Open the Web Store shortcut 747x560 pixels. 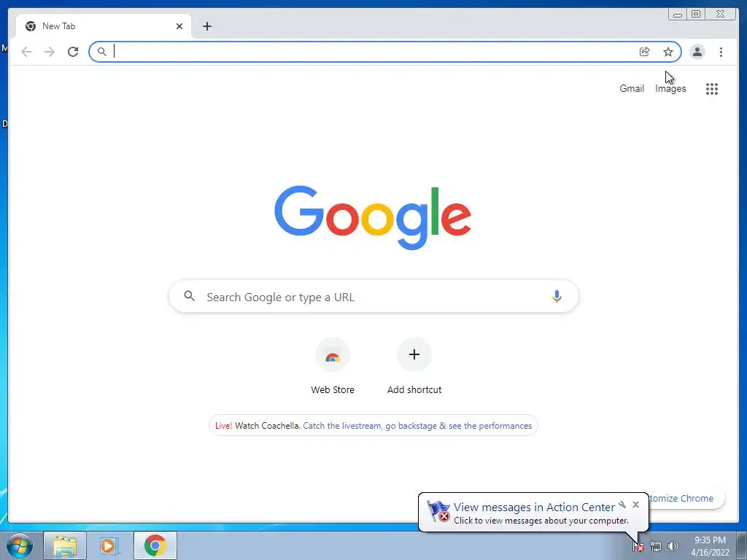(x=333, y=367)
